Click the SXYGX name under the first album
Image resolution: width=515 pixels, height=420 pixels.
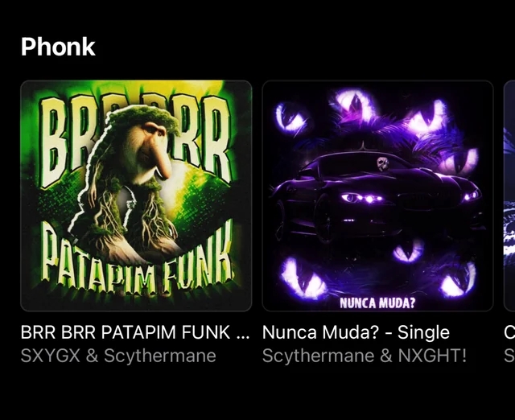coord(50,356)
